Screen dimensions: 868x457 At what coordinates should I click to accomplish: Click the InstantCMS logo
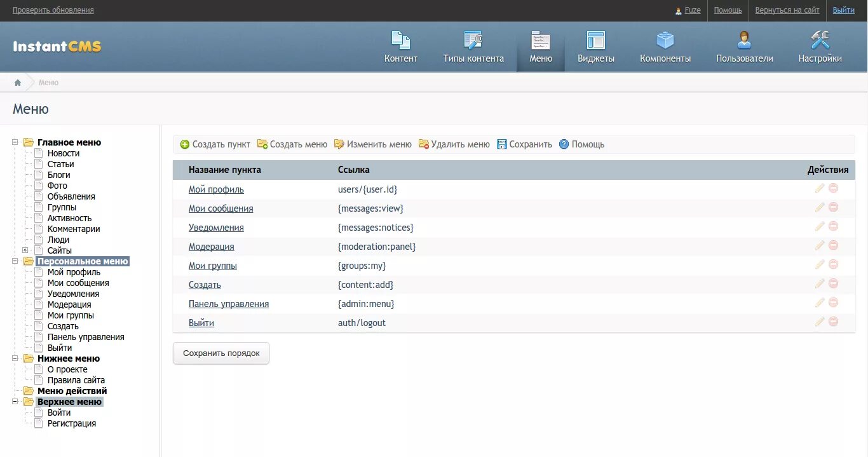click(57, 46)
